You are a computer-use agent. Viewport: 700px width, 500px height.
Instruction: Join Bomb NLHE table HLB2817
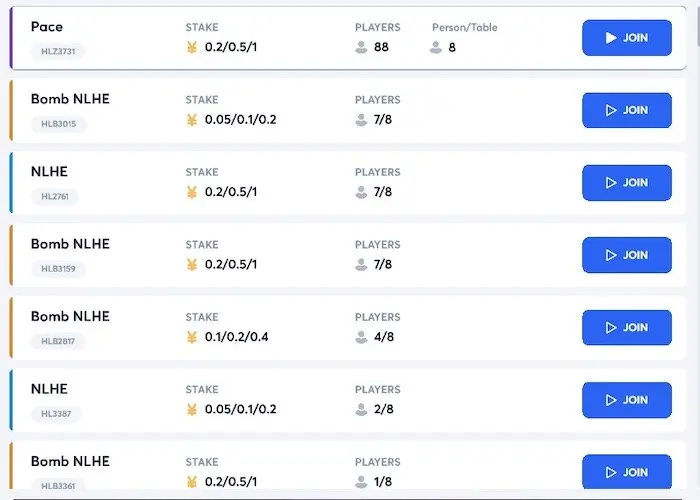(x=627, y=328)
